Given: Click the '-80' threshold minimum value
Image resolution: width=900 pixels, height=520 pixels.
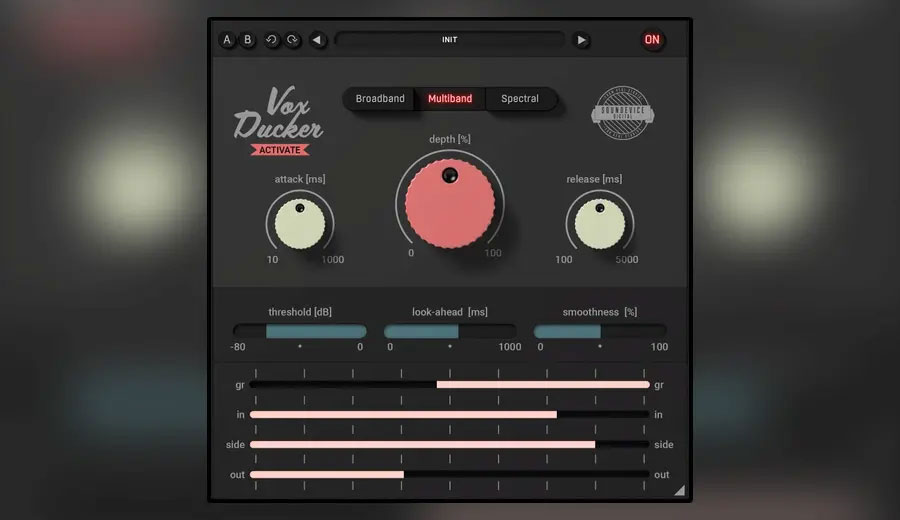Looking at the screenshot, I should [238, 347].
